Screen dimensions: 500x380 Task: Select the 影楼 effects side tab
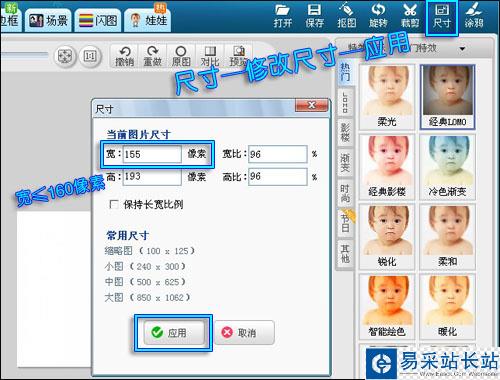345,132
